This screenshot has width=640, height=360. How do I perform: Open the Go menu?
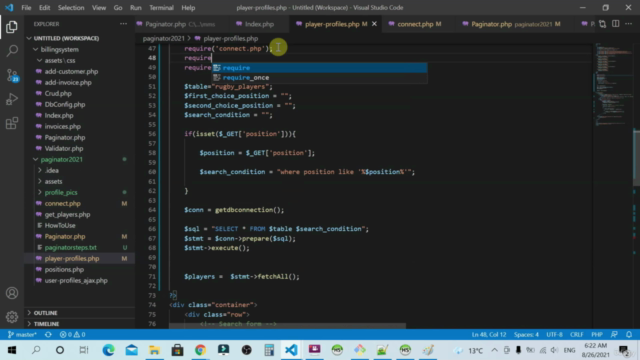coord(118,8)
